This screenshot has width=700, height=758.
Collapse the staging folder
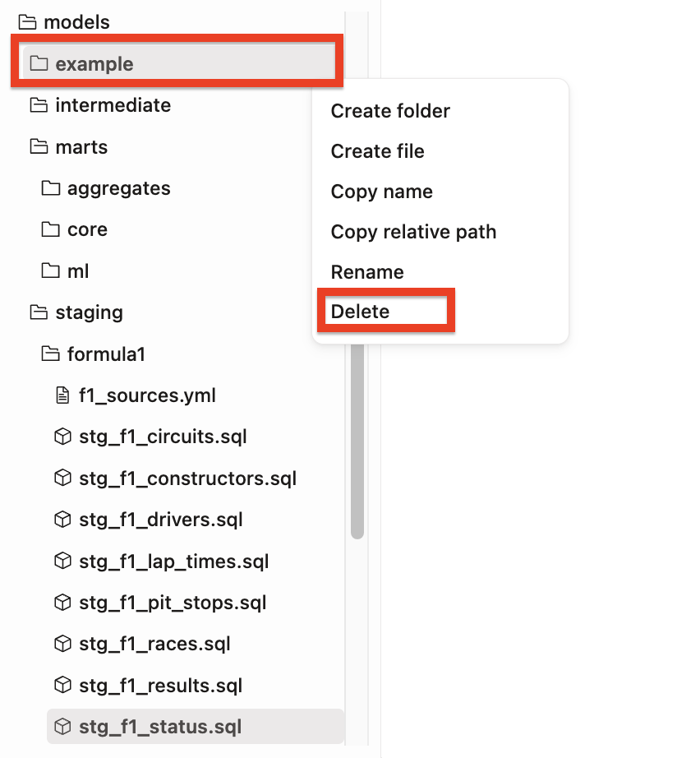88,312
